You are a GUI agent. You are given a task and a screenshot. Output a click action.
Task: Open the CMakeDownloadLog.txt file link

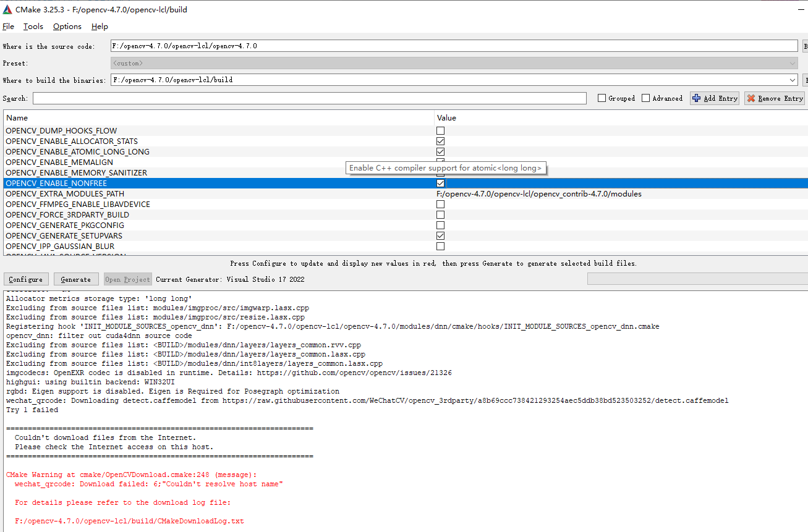tap(130, 520)
